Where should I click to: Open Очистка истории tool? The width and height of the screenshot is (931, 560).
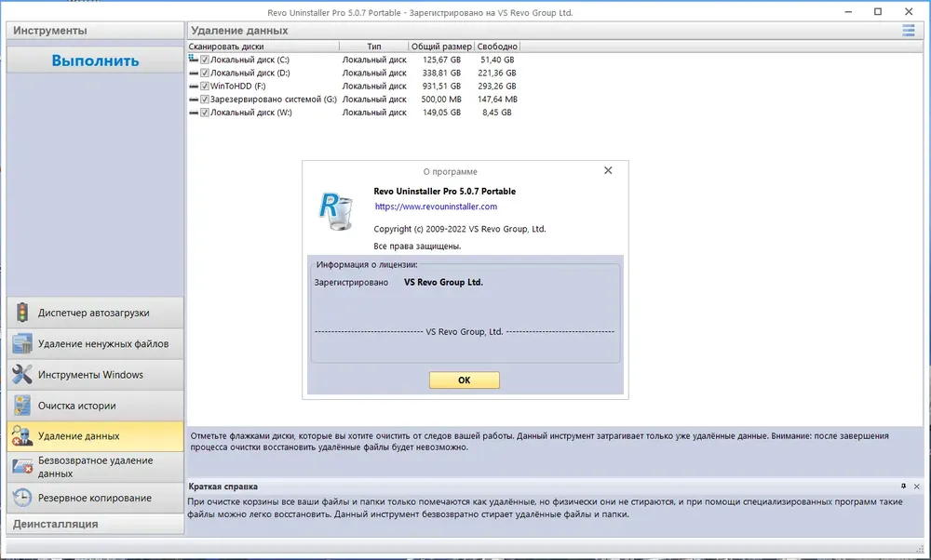(95, 406)
